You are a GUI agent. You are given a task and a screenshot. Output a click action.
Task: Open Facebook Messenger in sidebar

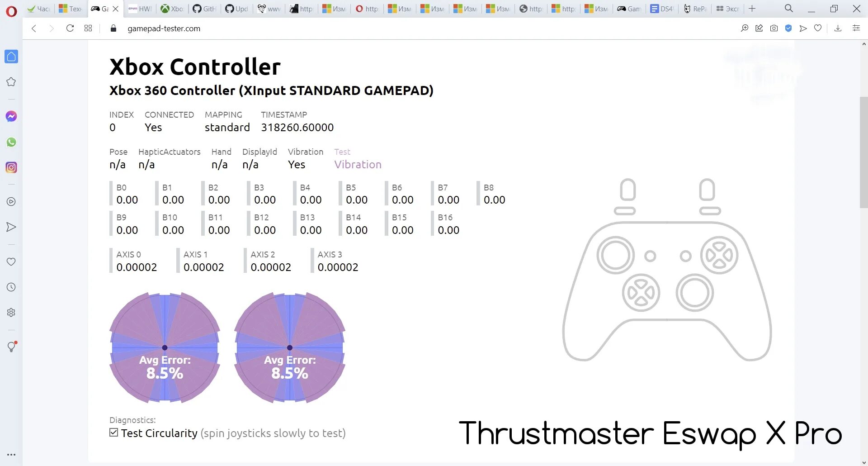pos(11,116)
